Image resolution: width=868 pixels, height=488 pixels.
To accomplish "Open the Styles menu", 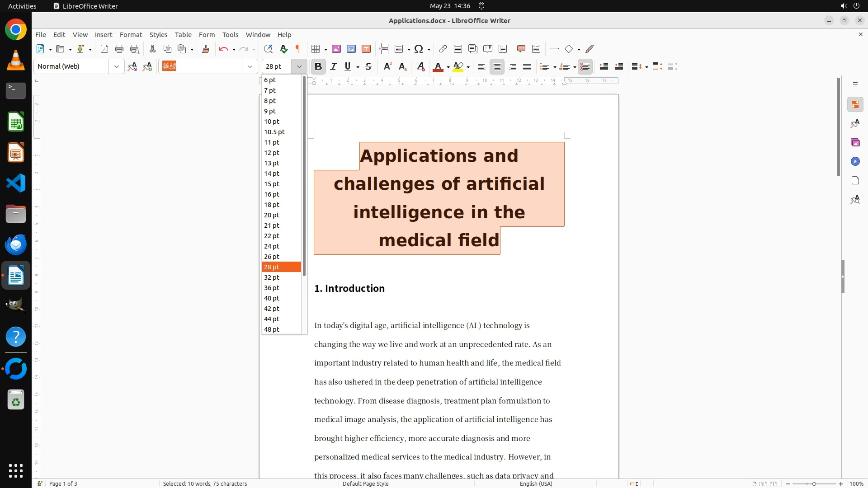I will 158,34.
